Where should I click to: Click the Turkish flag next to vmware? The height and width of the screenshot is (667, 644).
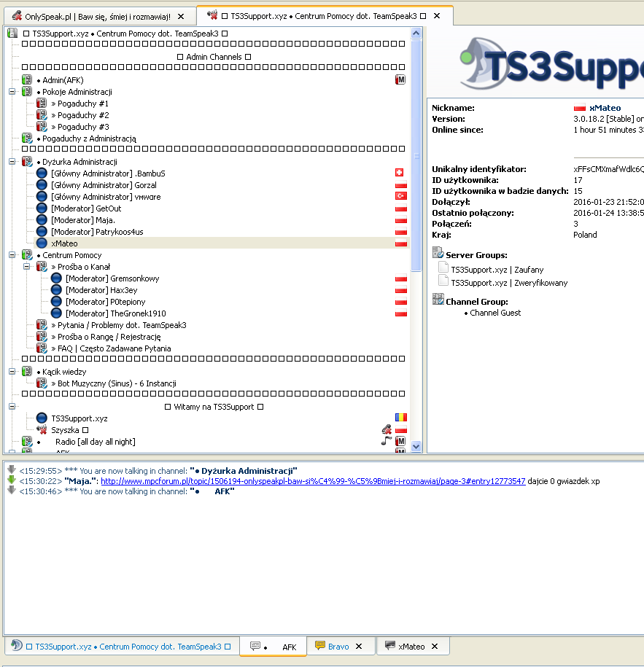[401, 196]
